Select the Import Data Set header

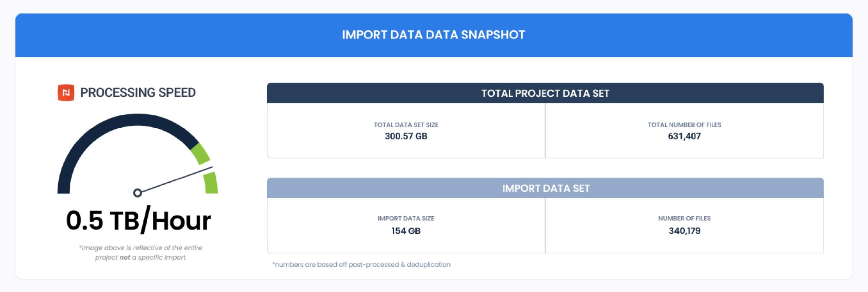(545, 188)
